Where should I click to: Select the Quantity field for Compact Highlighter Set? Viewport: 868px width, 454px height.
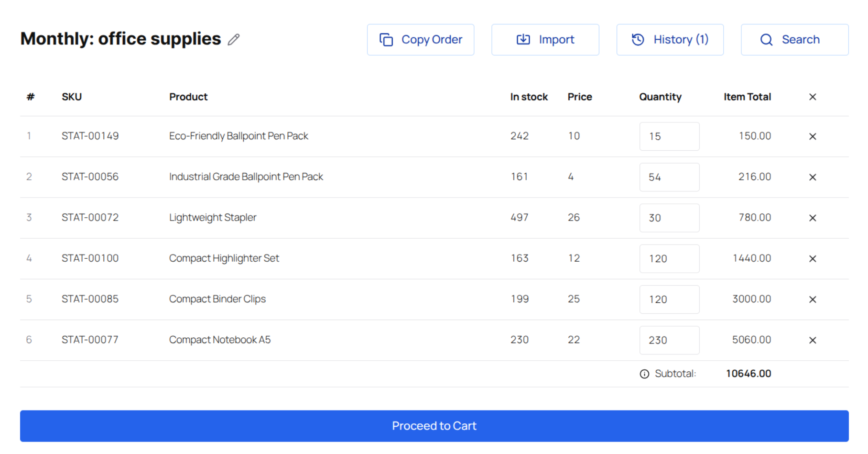pyautogui.click(x=669, y=258)
